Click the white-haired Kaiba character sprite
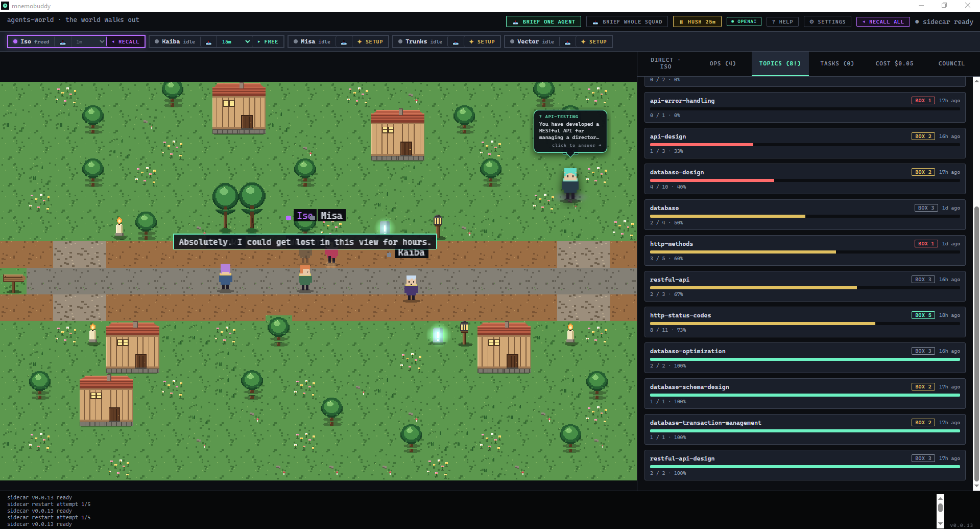Image resolution: width=980 pixels, height=529 pixels. click(x=411, y=288)
